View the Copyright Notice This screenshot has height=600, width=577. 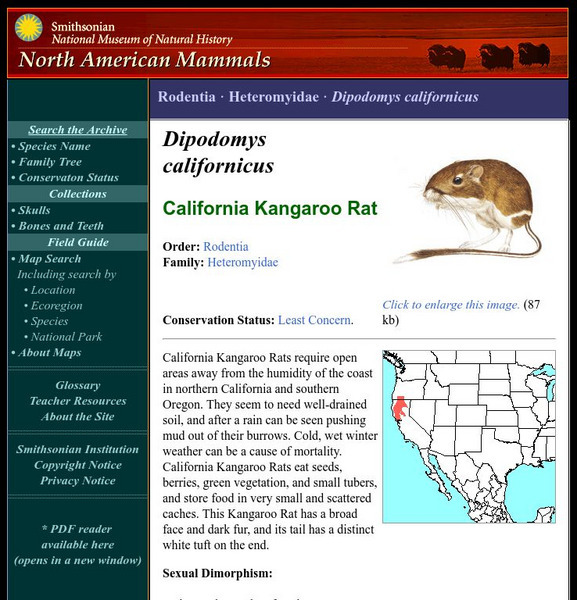pos(78,465)
